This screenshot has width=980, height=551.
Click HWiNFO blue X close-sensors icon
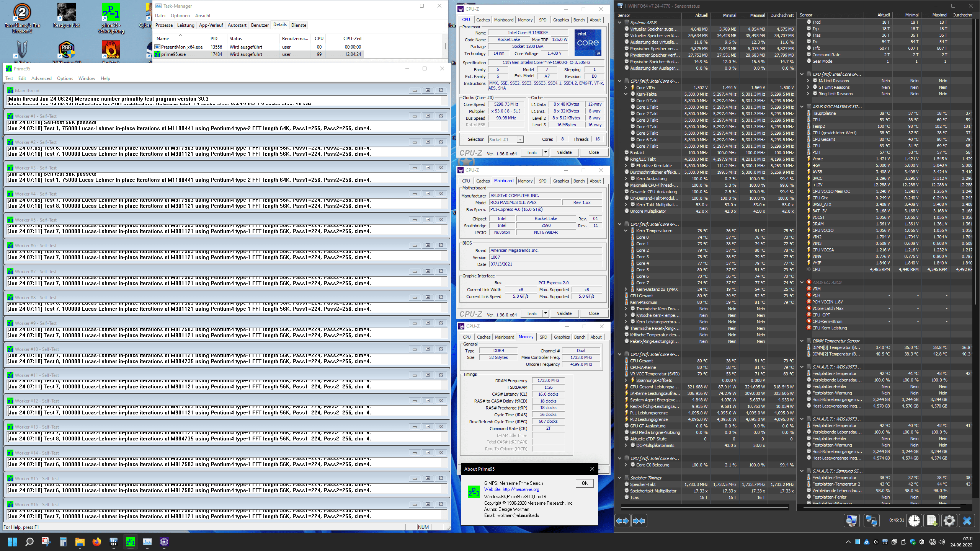(x=967, y=521)
